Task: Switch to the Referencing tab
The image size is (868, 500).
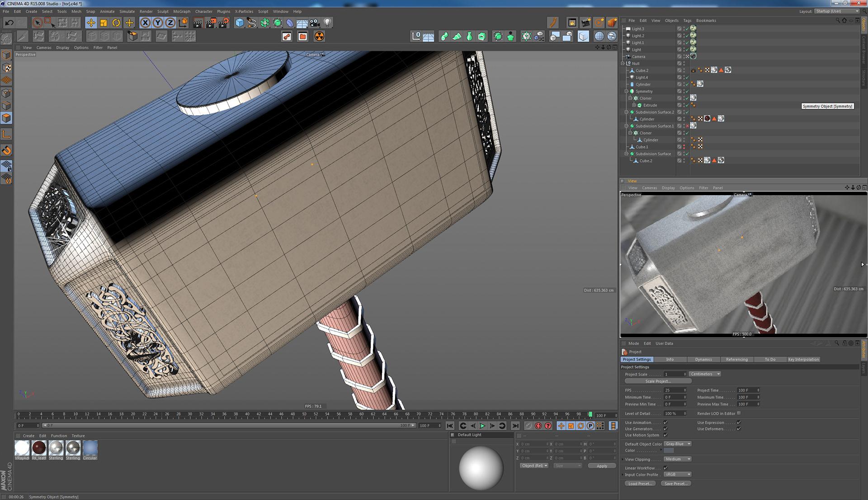Action: 737,360
